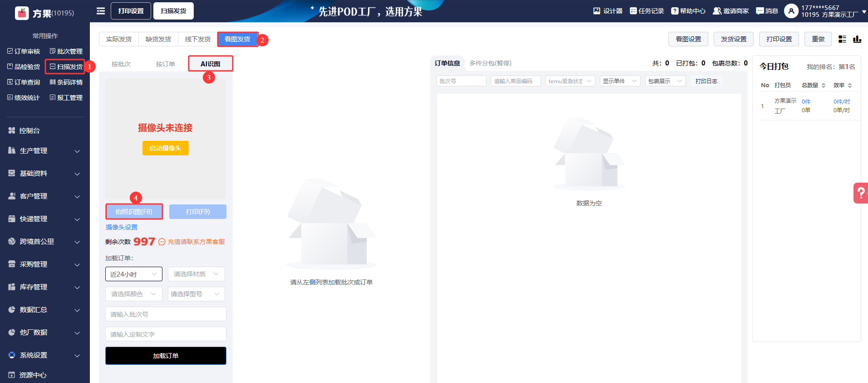Image resolution: width=868 pixels, height=383 pixels.
Task: Open the 近24小时 time range dropdown
Action: pyautogui.click(x=134, y=274)
